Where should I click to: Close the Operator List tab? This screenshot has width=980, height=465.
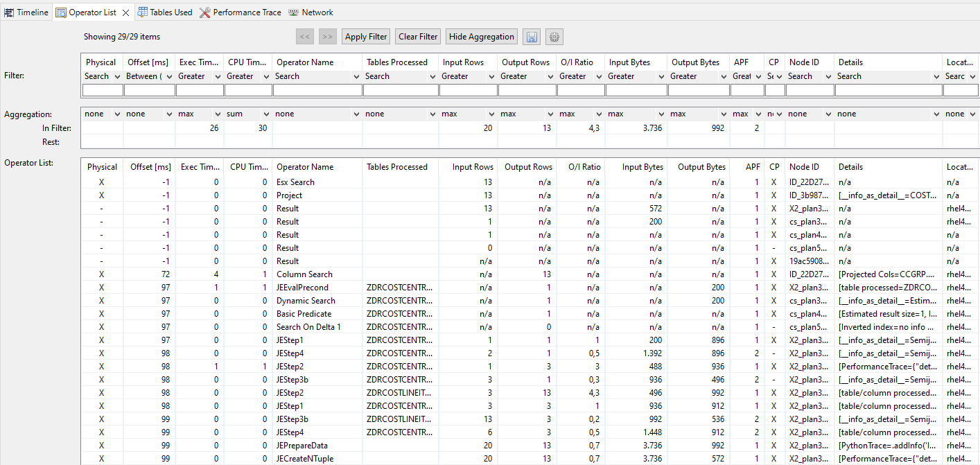point(124,12)
